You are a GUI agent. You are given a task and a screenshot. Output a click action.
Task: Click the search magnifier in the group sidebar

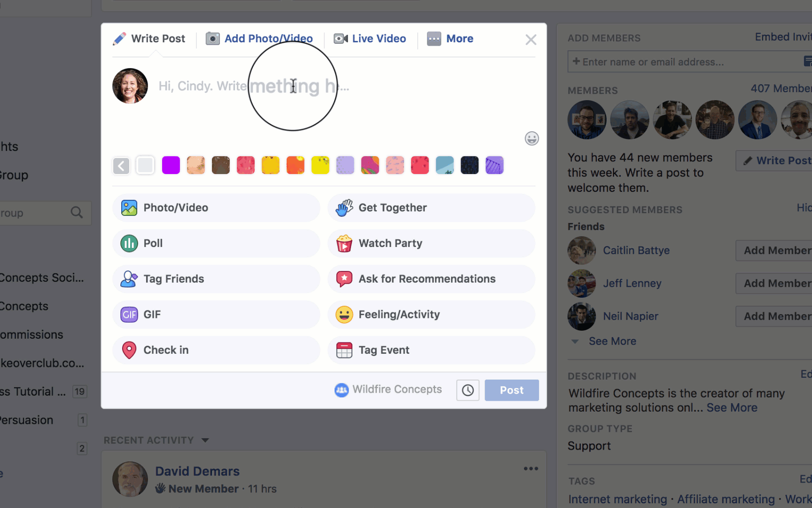(77, 213)
